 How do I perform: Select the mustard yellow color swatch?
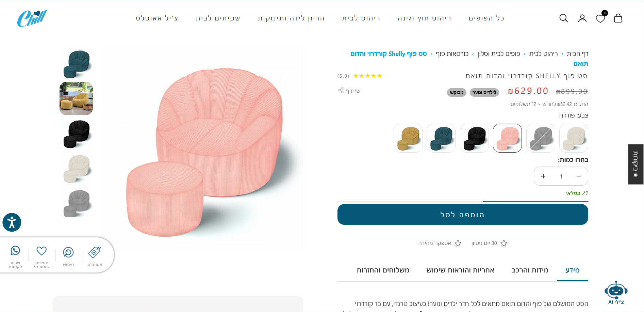click(x=408, y=138)
